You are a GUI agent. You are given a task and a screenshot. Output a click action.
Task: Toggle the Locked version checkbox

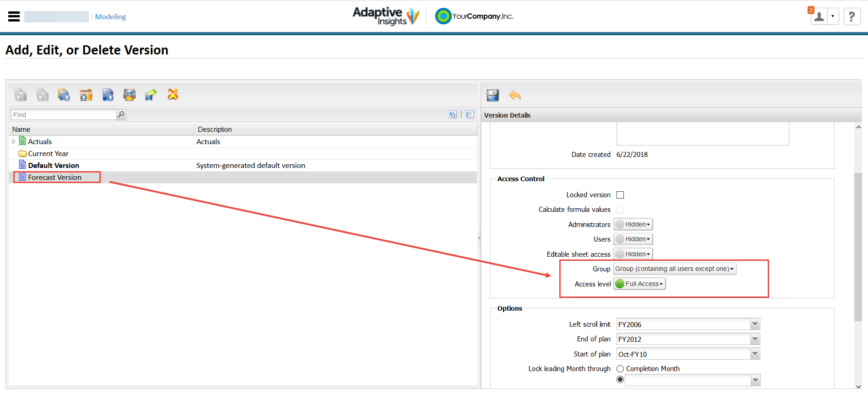pos(620,195)
